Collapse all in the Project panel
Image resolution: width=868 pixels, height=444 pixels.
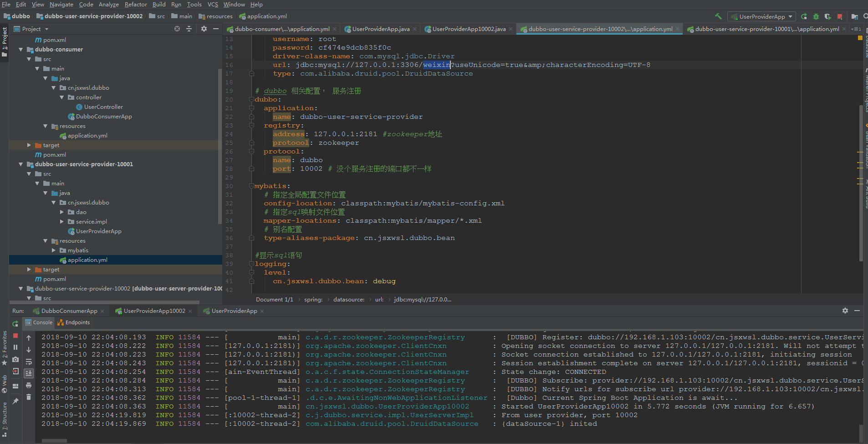tap(189, 29)
